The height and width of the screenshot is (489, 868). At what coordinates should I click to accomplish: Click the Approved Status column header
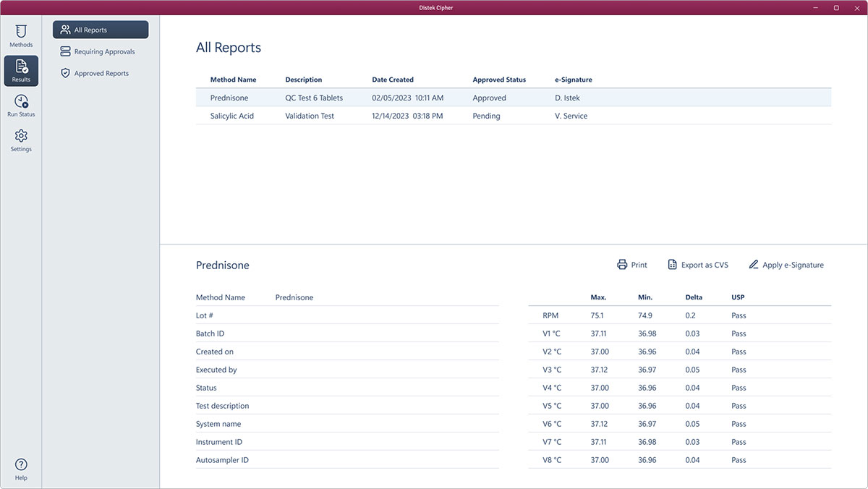pyautogui.click(x=499, y=80)
